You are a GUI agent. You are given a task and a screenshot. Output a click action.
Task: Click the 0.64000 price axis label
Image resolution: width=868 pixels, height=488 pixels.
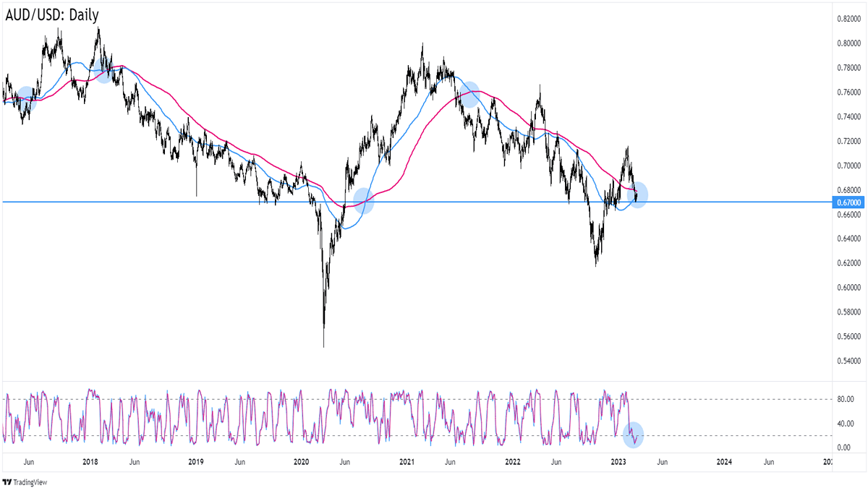click(848, 239)
